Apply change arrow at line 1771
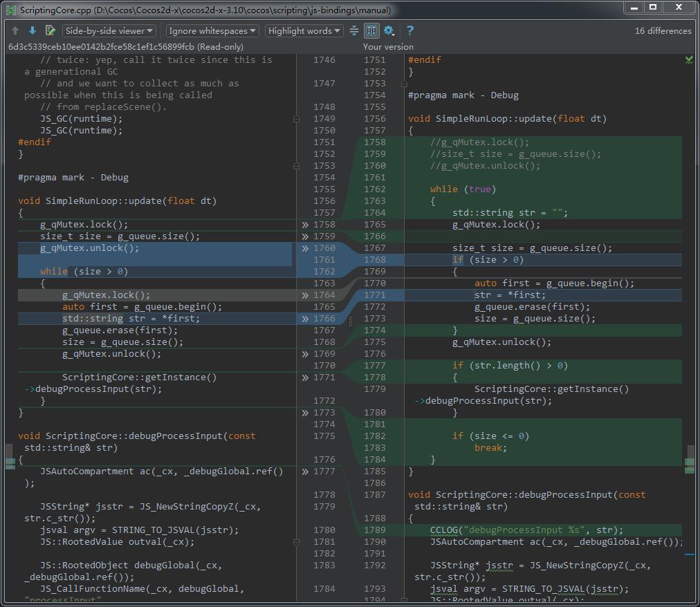The image size is (700, 607). pyautogui.click(x=305, y=377)
